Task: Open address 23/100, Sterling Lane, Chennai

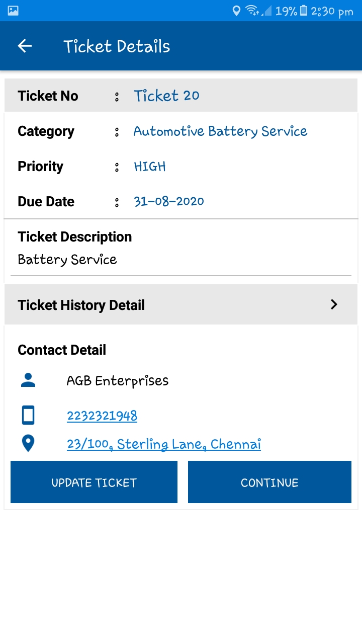Action: (x=164, y=444)
